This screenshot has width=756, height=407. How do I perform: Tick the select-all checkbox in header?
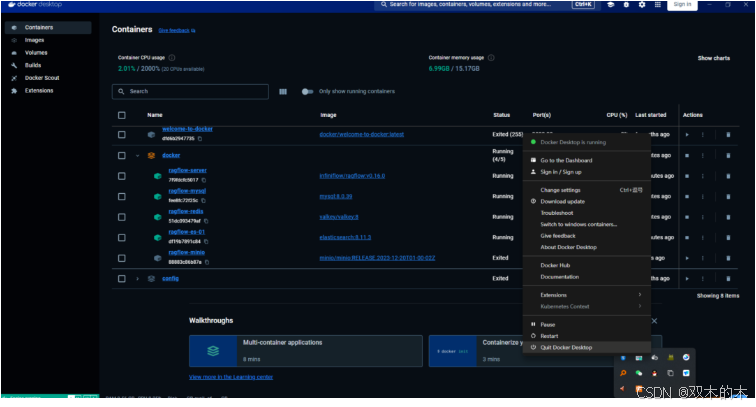(x=122, y=115)
